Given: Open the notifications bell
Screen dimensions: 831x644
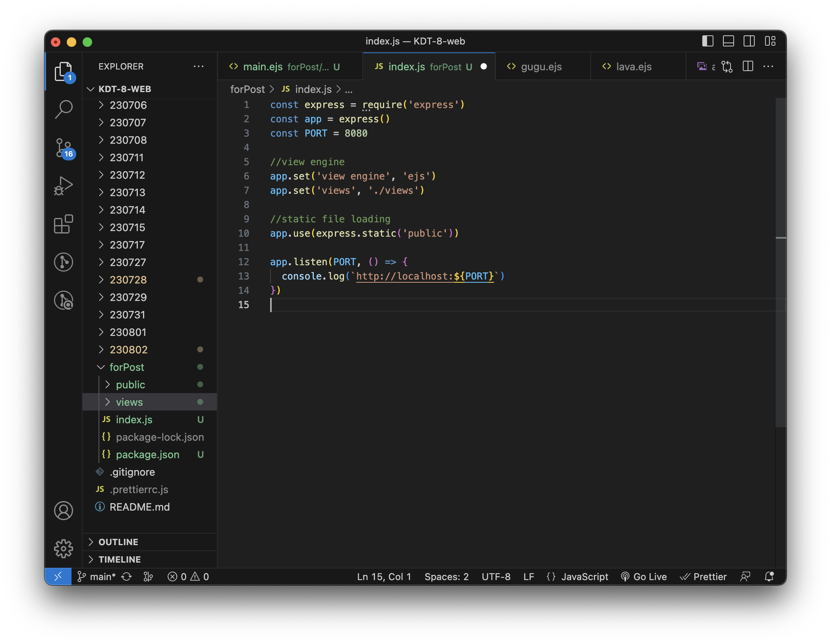Looking at the screenshot, I should [769, 577].
